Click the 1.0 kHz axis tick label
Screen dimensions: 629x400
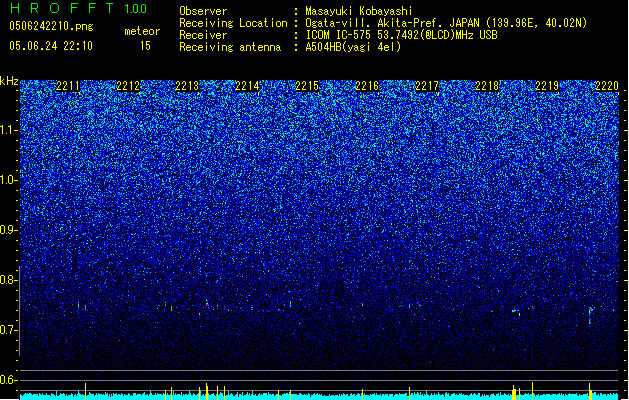(x=8, y=180)
